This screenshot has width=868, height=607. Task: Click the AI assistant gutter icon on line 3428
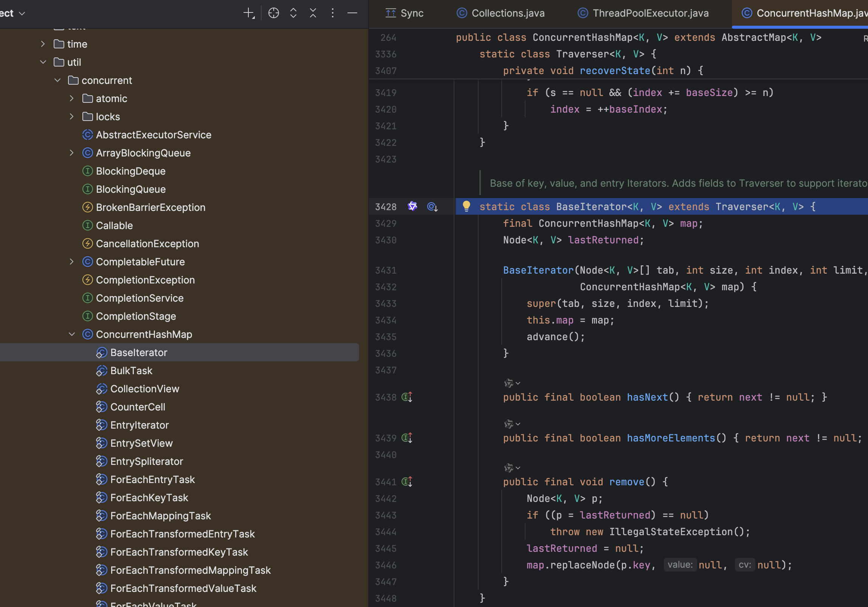pyautogui.click(x=412, y=206)
